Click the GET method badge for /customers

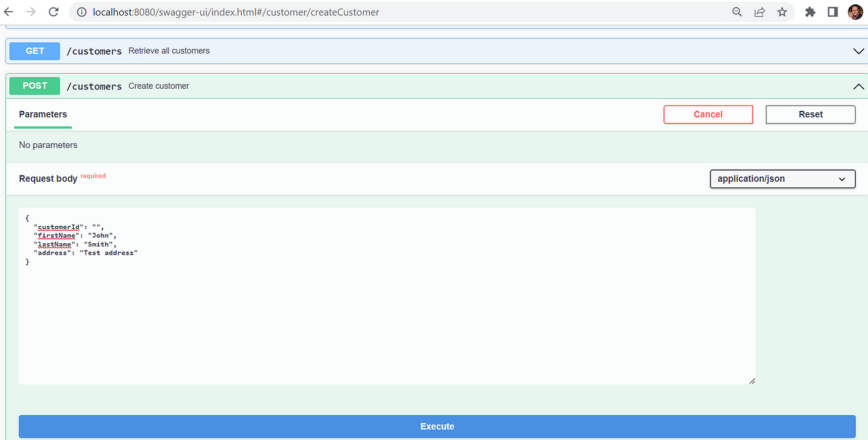[35, 51]
